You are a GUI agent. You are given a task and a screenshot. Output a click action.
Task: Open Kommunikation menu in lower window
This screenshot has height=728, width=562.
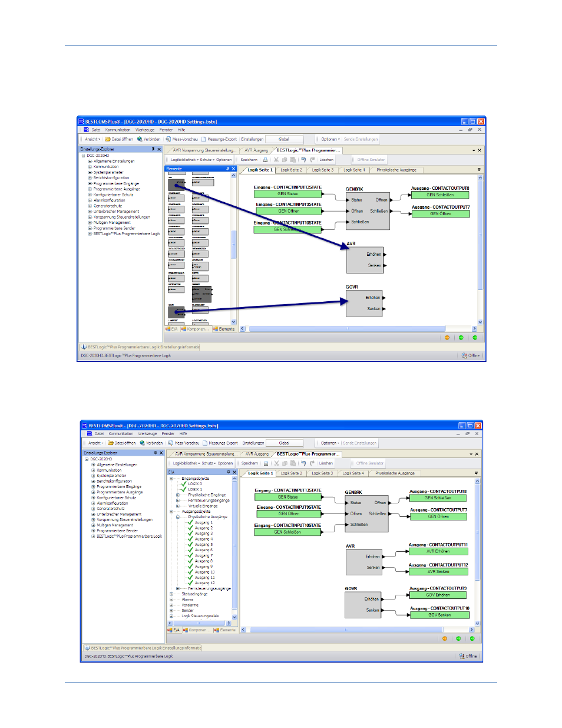[x=121, y=433]
